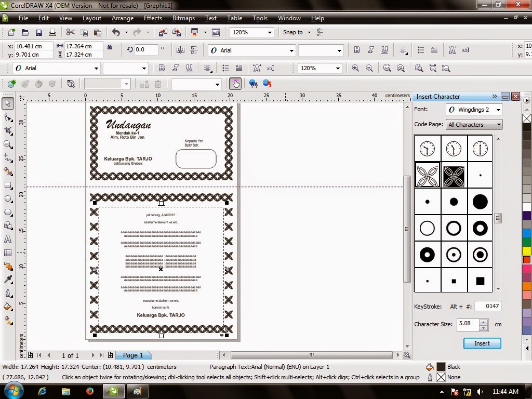Select the Crop tool

point(8,131)
